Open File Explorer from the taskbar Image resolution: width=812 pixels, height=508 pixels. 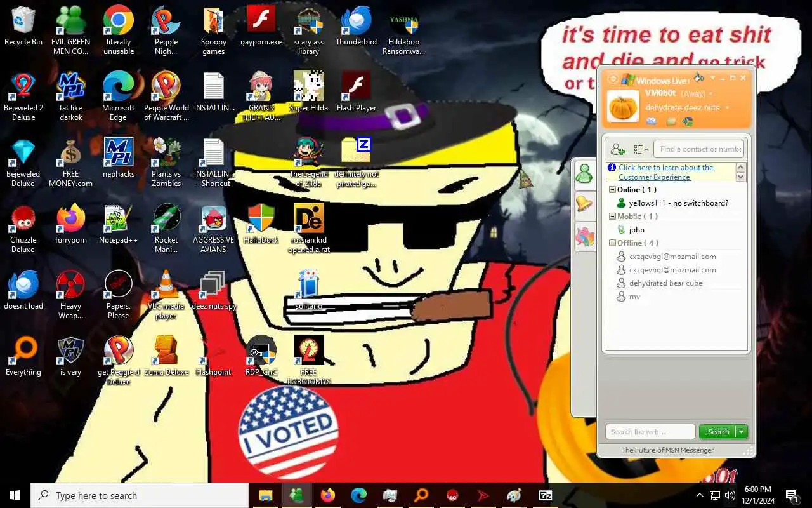pos(265,495)
